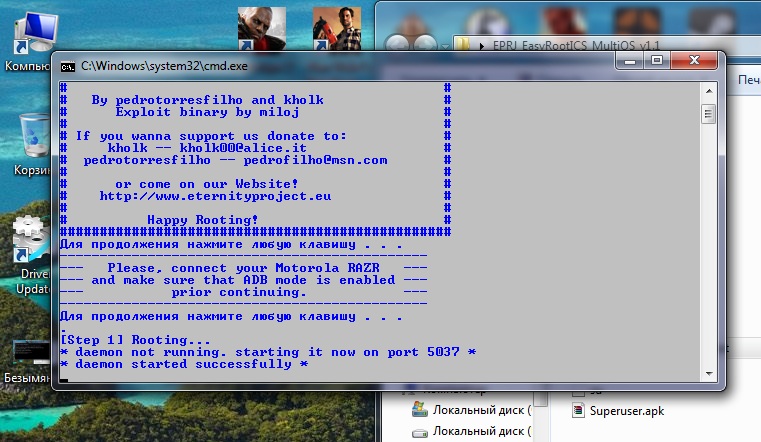Click 'Exploit binary by miloj' console line

[207, 112]
